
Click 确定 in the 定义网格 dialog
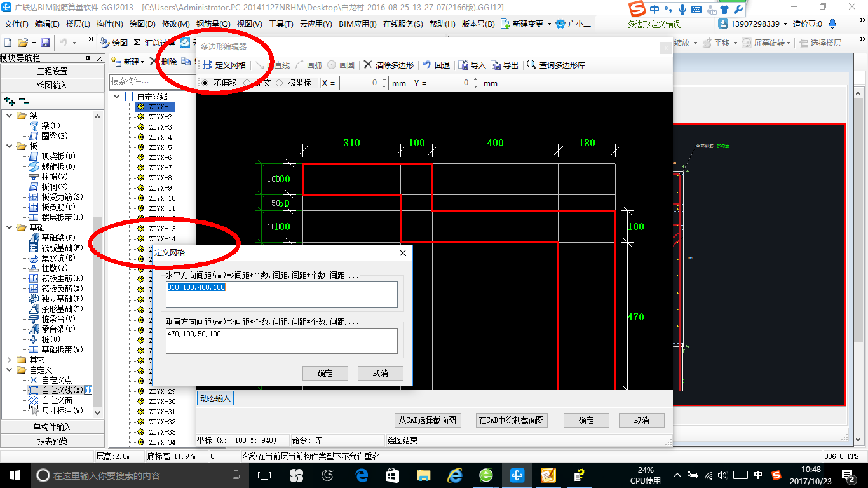tap(325, 373)
